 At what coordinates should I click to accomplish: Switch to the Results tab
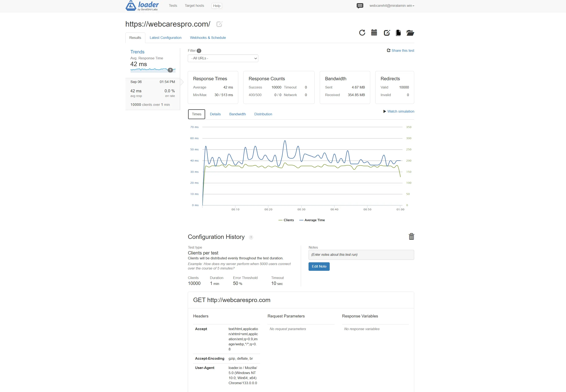pos(135,38)
